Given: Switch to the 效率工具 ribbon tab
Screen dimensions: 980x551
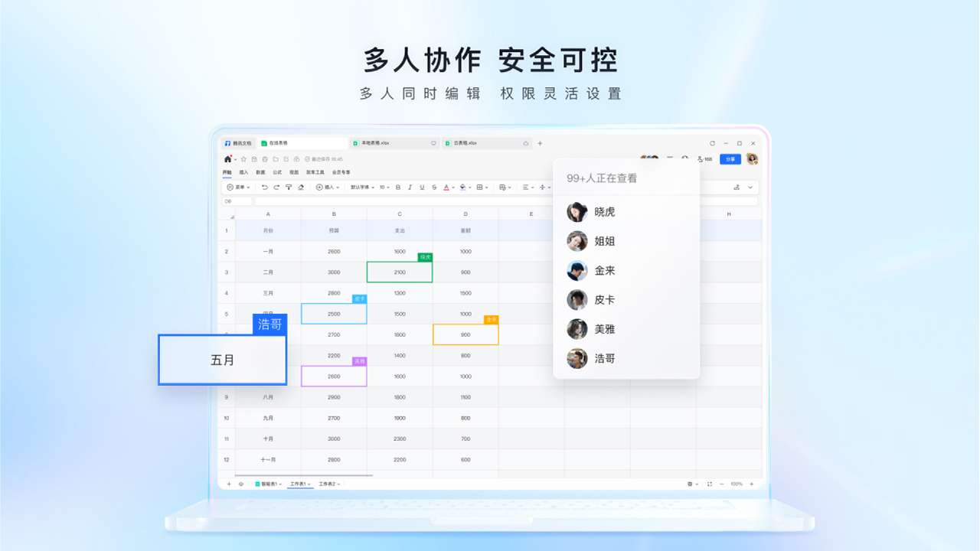Looking at the screenshot, I should [x=315, y=172].
